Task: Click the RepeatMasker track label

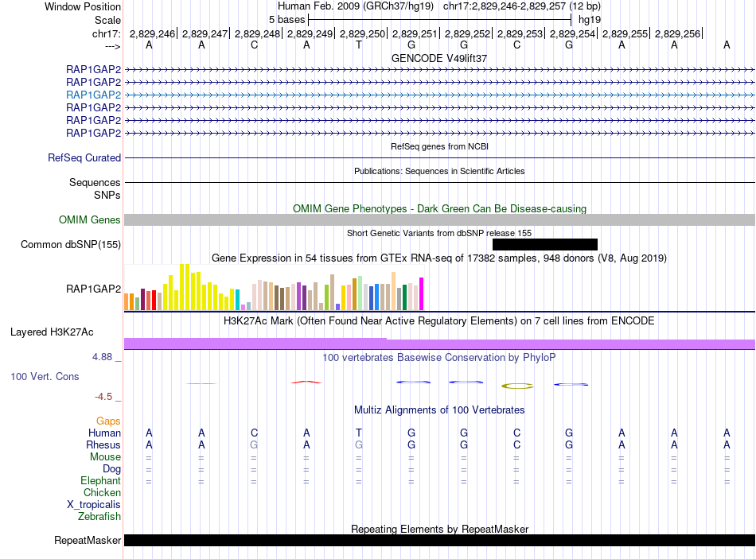Action: tap(88, 540)
